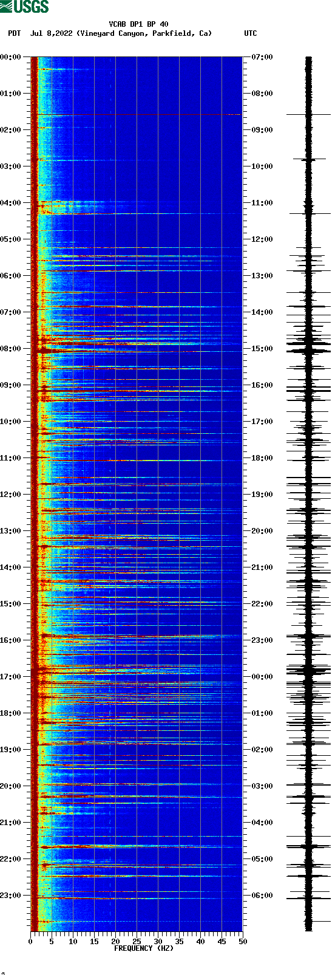Screen dimensions: 335x980
Task: Click the 06:00 label on PDT axis
Action: coord(11,276)
